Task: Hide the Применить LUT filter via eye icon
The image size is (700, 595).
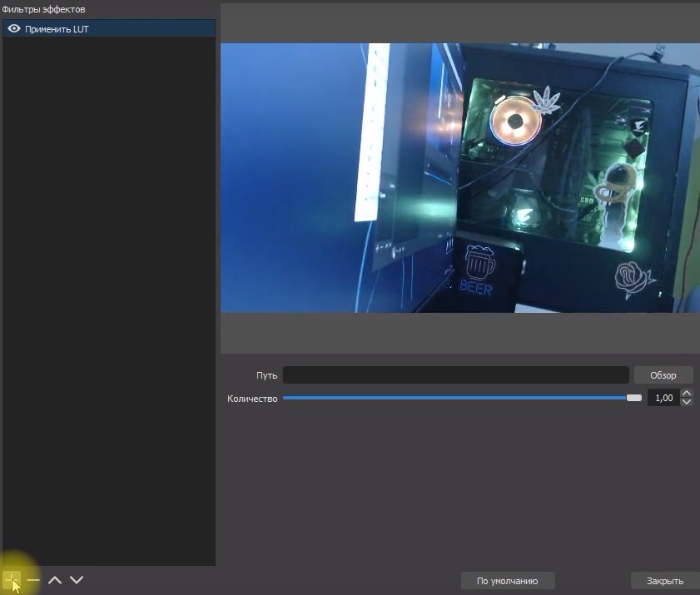Action: coord(13,29)
